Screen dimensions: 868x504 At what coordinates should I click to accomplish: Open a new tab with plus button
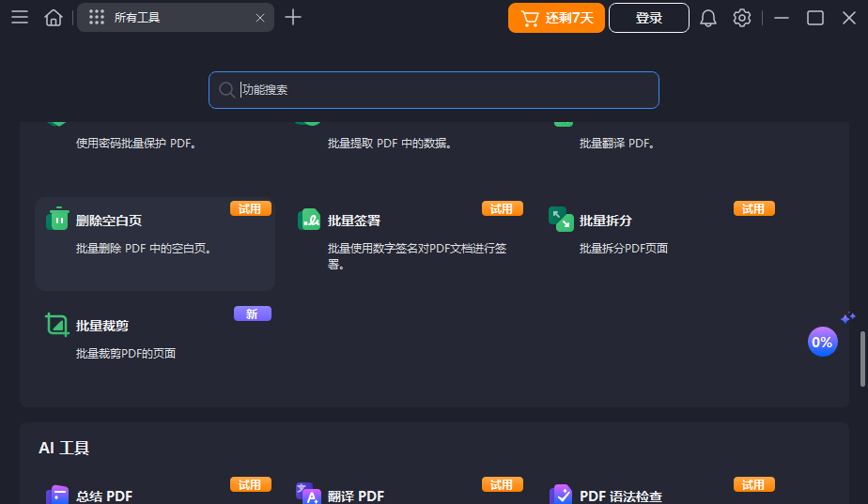(293, 17)
